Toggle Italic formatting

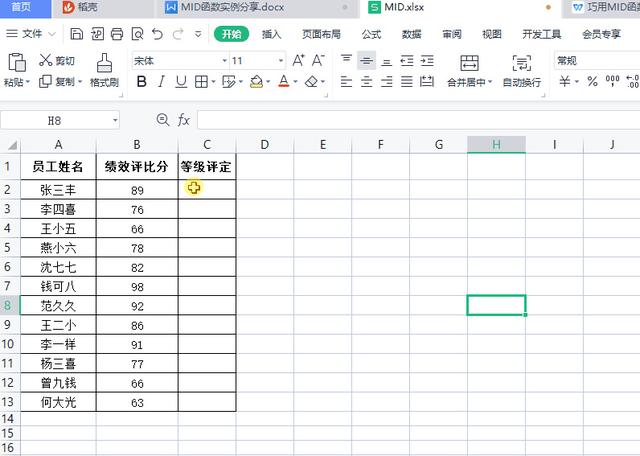click(x=161, y=82)
